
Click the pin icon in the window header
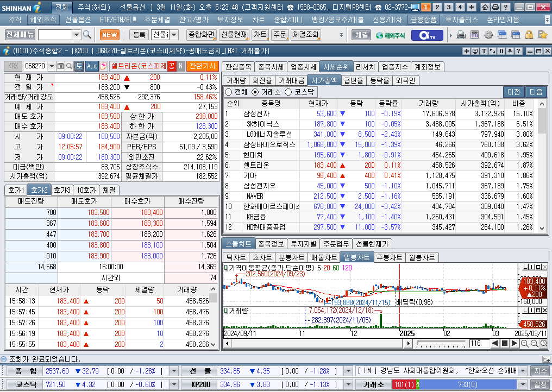510,51
